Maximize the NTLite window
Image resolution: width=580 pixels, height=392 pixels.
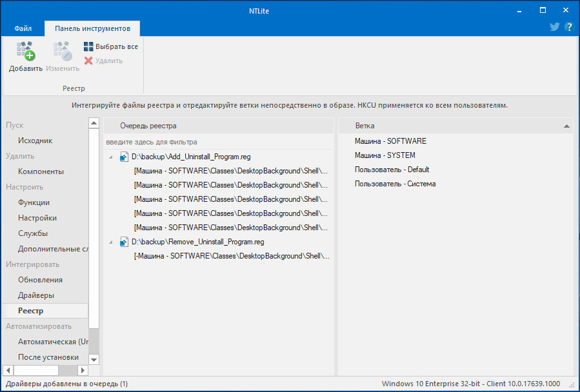tap(543, 11)
